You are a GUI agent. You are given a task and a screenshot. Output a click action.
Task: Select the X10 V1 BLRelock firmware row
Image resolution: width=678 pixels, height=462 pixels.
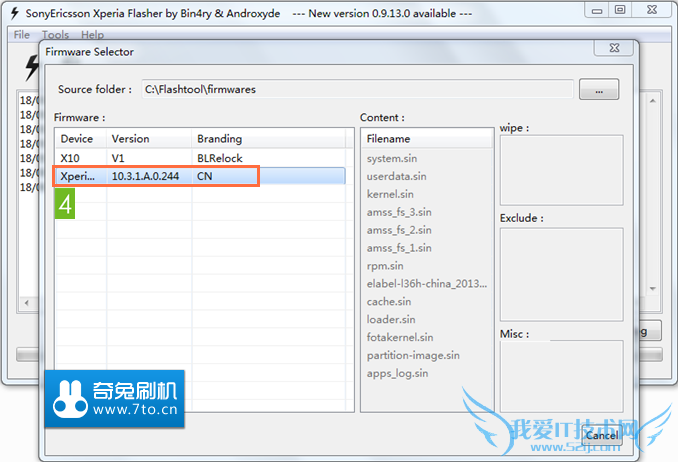click(200, 158)
